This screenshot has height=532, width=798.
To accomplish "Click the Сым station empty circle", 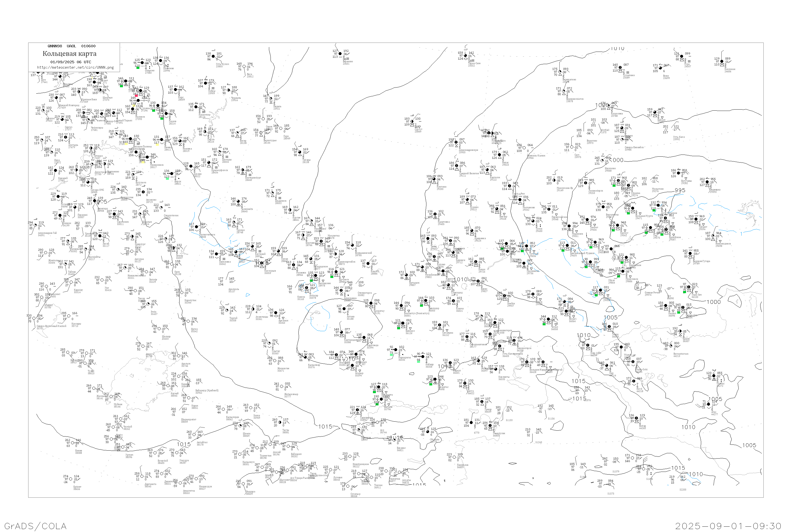I will point(572,147).
